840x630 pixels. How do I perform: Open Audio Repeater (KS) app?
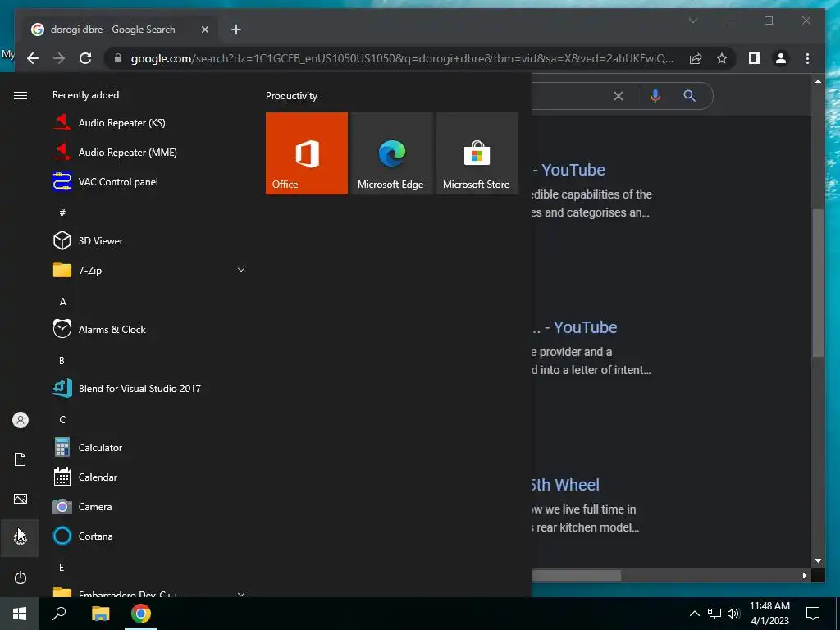click(x=149, y=123)
